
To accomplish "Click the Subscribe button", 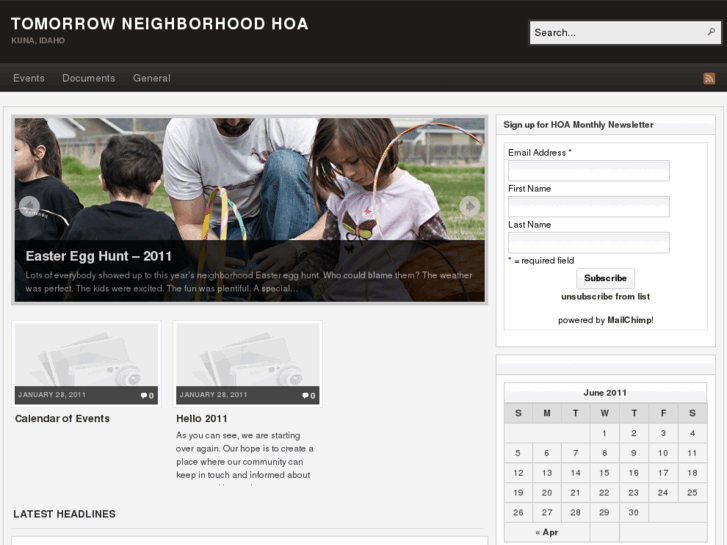I will [x=606, y=278].
